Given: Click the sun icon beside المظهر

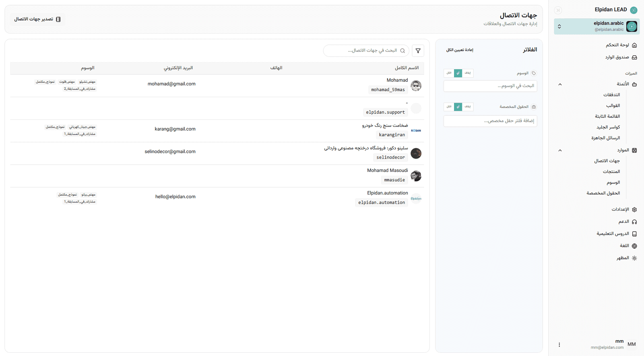Looking at the screenshot, I should click(634, 258).
